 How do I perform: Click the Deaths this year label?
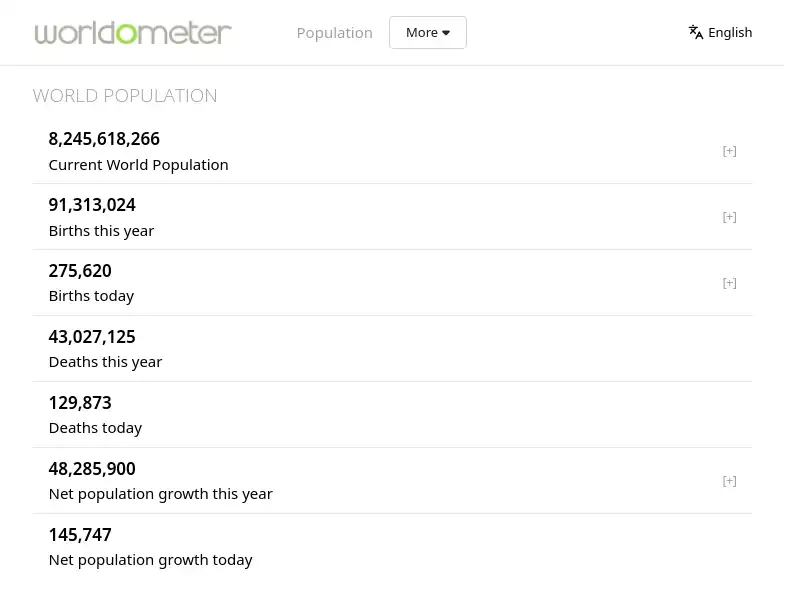[x=105, y=361]
